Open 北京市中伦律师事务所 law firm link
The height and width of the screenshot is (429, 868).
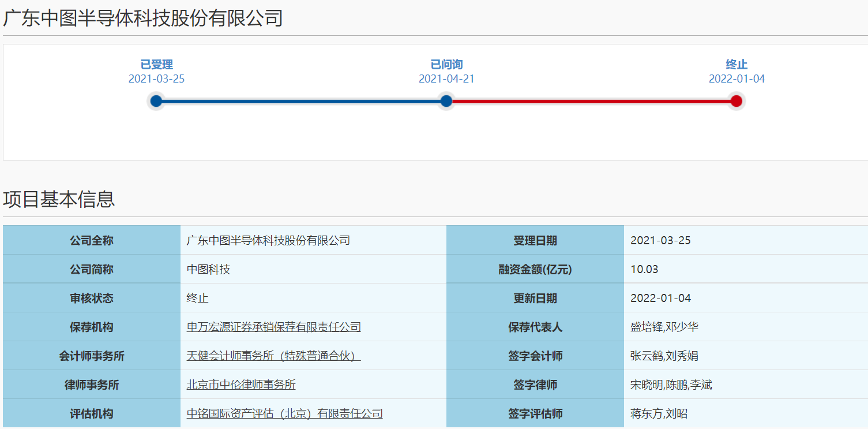tap(241, 385)
